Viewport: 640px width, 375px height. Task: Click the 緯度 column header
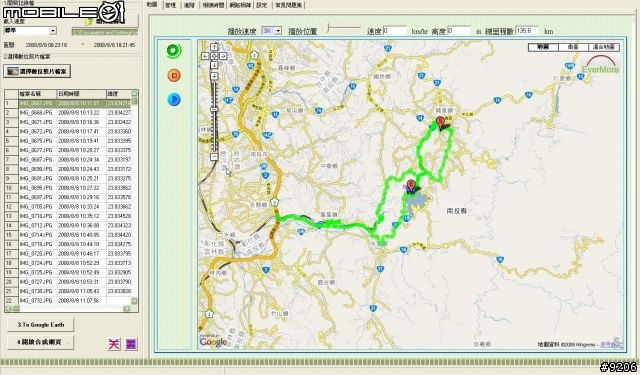(x=118, y=94)
